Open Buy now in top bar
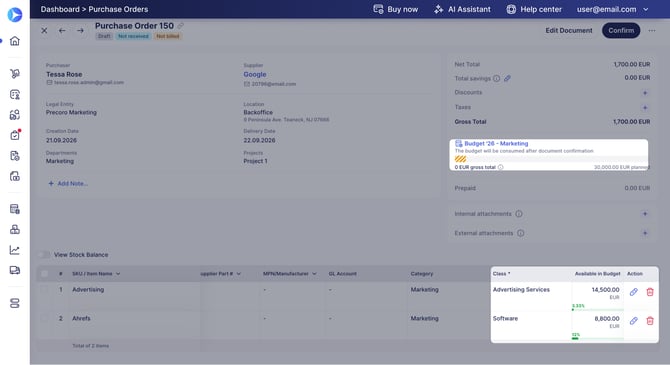Image resolution: width=670 pixels, height=365 pixels. (396, 9)
